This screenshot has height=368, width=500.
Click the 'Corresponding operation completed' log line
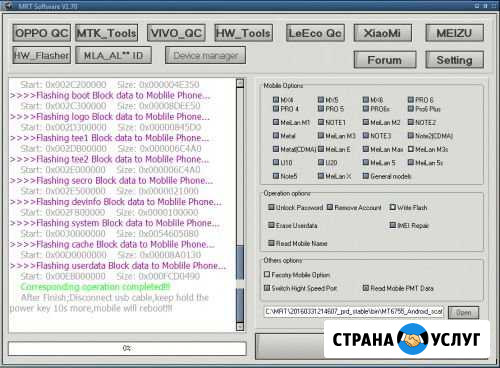point(95,287)
